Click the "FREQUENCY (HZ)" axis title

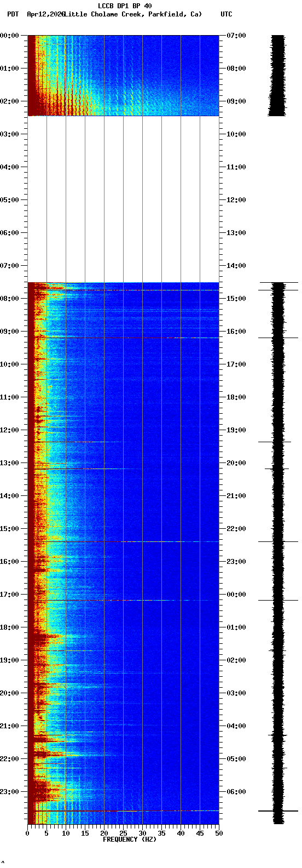(x=130, y=840)
